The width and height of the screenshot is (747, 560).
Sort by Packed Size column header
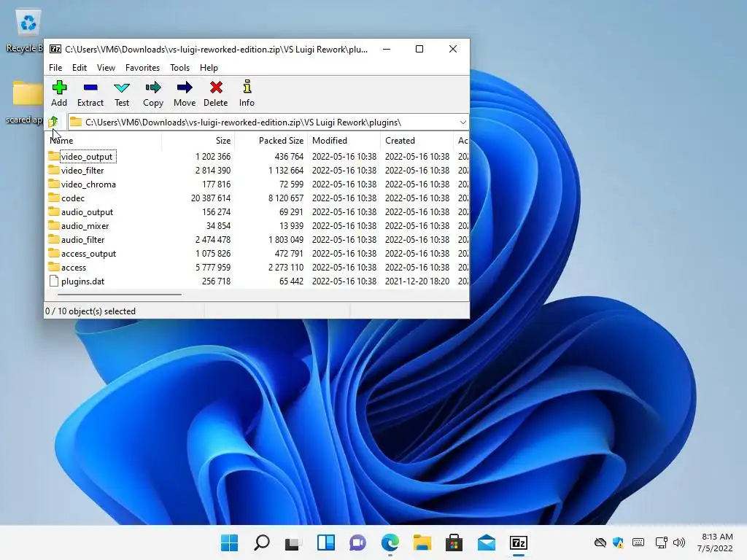(x=271, y=141)
